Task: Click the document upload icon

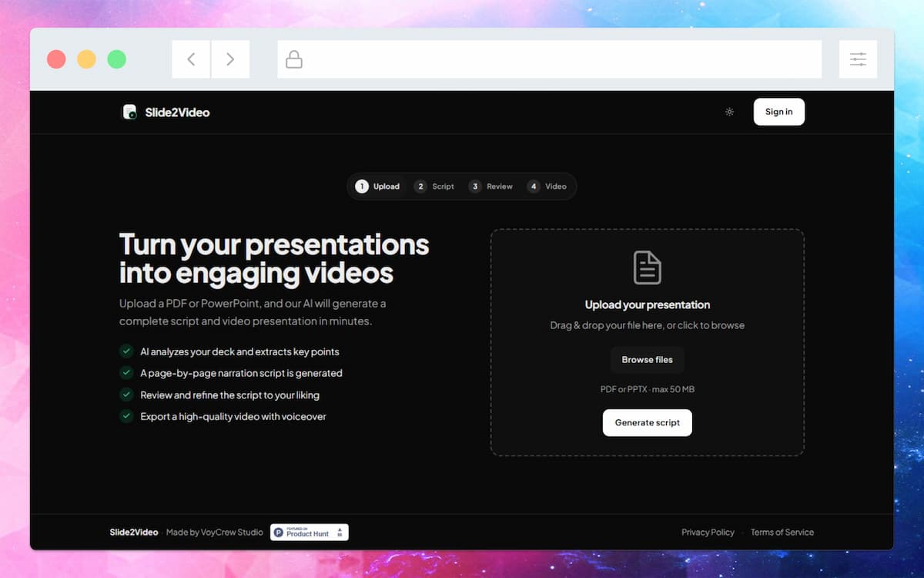Action: (648, 267)
